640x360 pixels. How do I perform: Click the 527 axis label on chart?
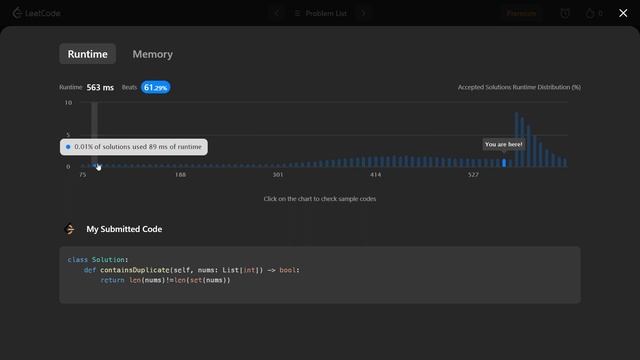coord(473,175)
